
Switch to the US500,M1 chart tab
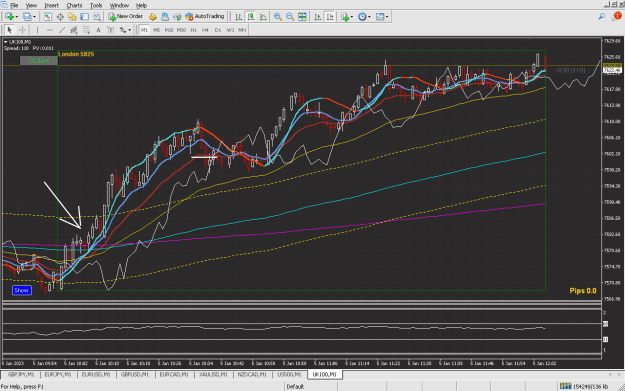point(289,375)
